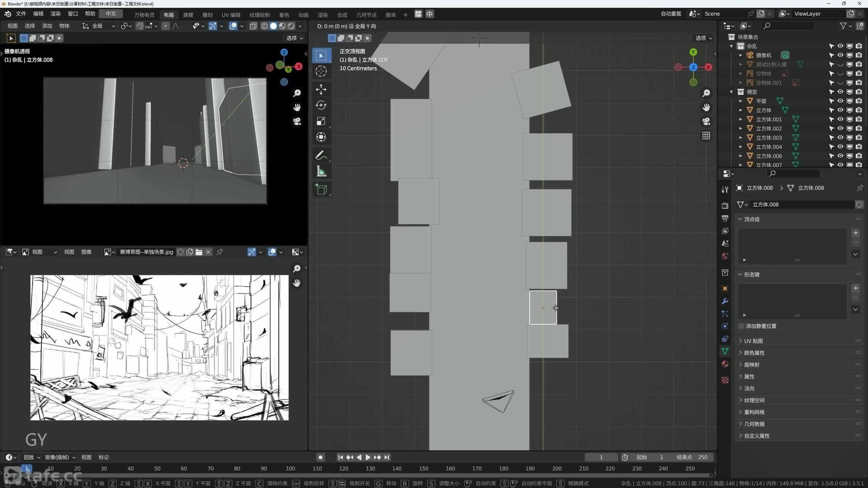868x488 pixels.
Task: Open the 全局 transform orientation dropdown
Action: tap(98, 26)
